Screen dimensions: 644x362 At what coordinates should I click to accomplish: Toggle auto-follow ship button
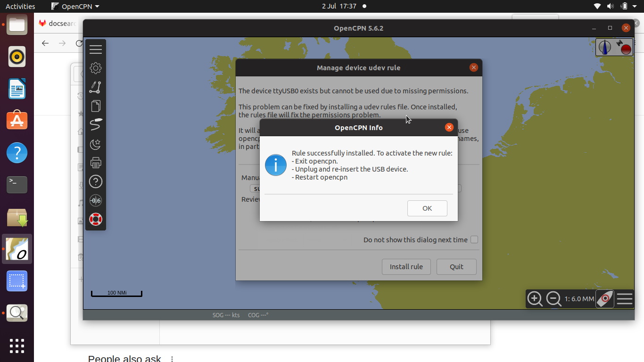604,299
